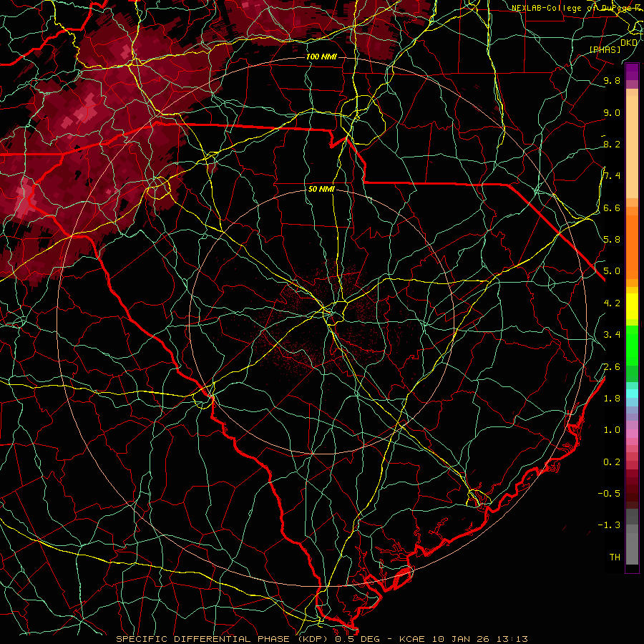Click the pink segment of the color scale
The image size is (644, 644).
[632, 434]
